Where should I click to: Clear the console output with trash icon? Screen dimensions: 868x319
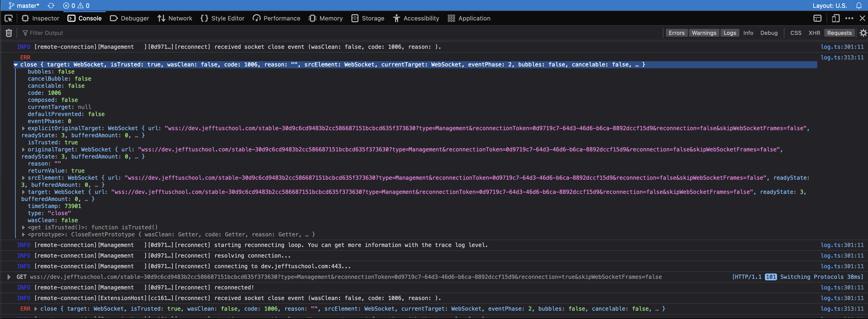(8, 33)
